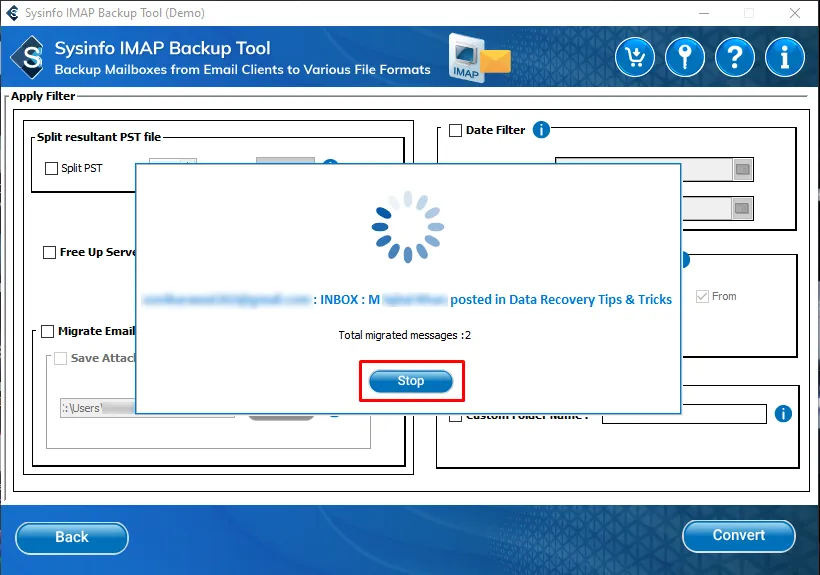Enable the Split PST checkbox

pyautogui.click(x=51, y=168)
